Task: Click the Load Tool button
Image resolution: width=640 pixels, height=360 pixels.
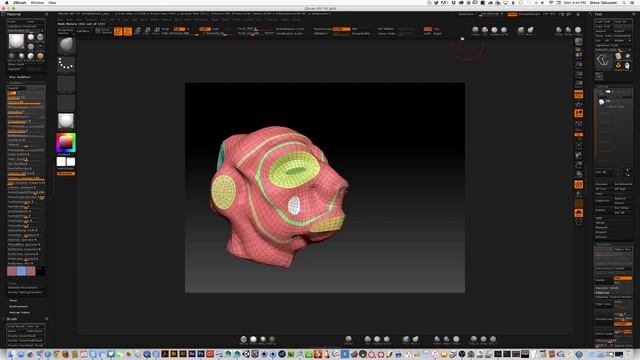Action: [603, 22]
